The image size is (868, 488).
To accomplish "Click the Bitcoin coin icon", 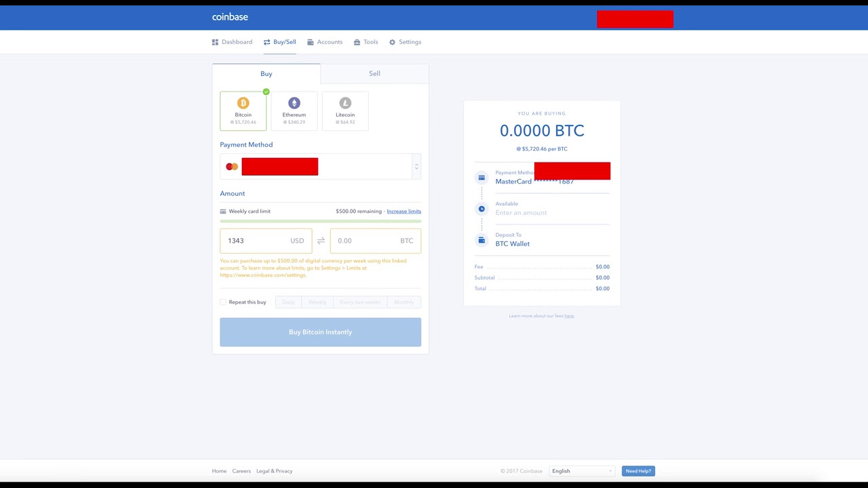I will [243, 103].
